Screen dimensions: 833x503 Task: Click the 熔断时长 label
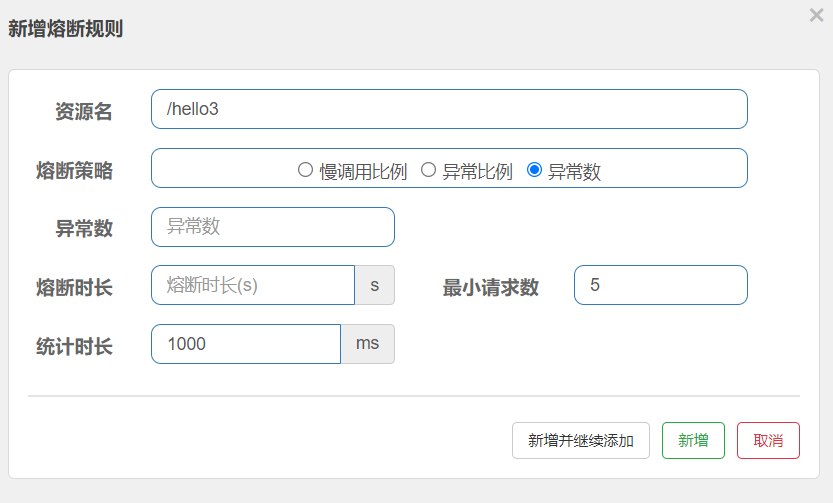74,288
